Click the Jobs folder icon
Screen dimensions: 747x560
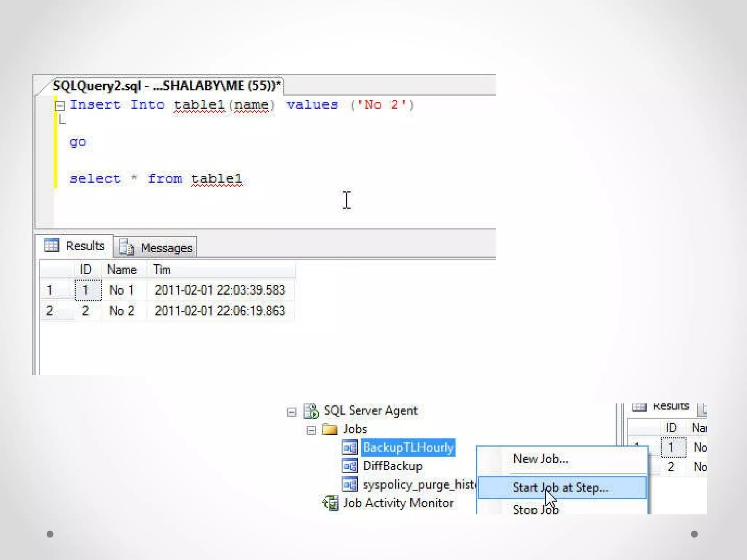[330, 429]
